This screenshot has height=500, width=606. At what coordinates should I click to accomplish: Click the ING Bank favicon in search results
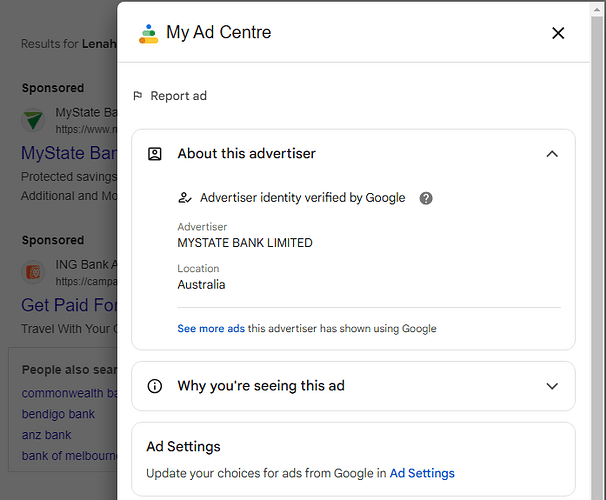(33, 272)
